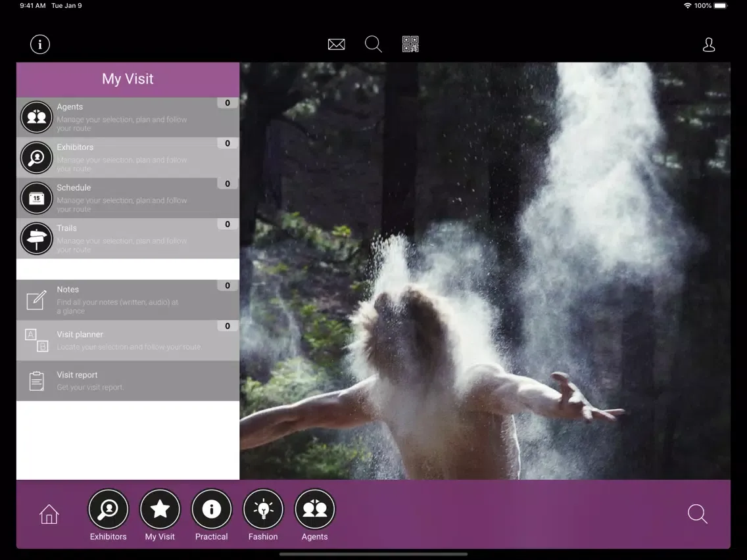Tap the Visit planner A-B icon
Image resolution: width=747 pixels, height=560 pixels.
(x=37, y=340)
